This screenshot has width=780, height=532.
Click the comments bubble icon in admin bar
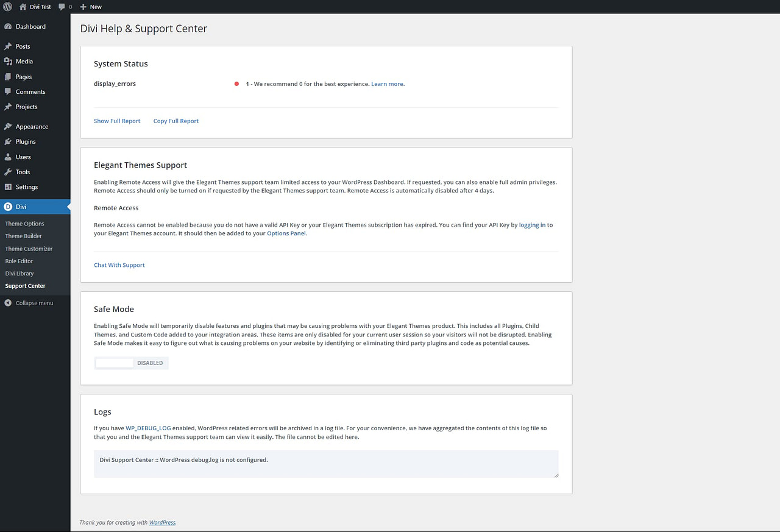click(x=62, y=7)
